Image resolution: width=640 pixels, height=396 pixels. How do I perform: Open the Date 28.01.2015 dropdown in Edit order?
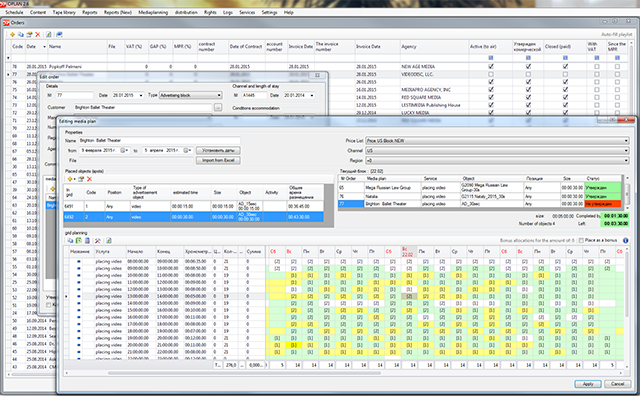(x=141, y=95)
